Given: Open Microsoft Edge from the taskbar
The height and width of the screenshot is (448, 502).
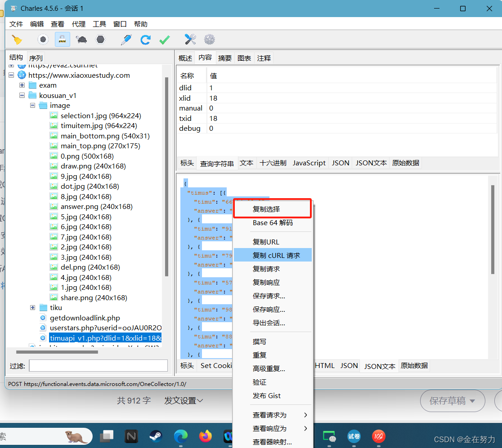Looking at the screenshot, I should [x=180, y=436].
